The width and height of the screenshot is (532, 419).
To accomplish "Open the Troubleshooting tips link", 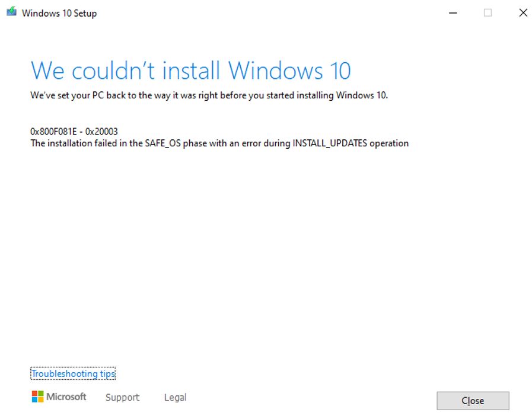I will click(x=73, y=373).
